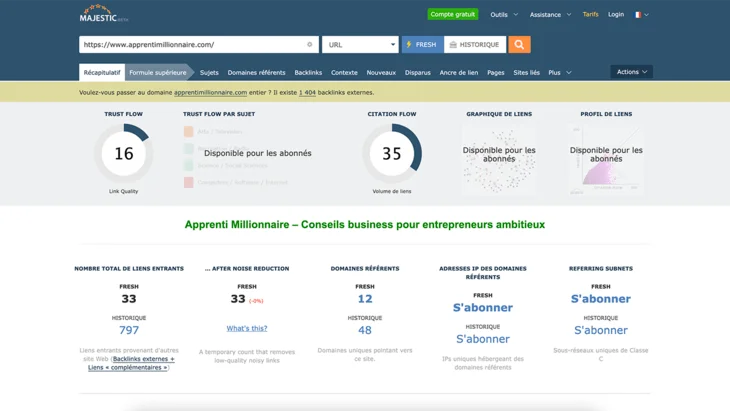730x411 pixels.
Task: Clear the URL field using the small icon
Action: 310,45
